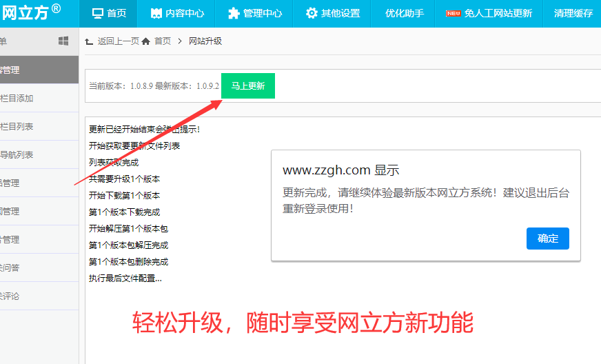Click log line 第1个版本包解压完成
Image resolution: width=601 pixels, height=364 pixels.
tap(129, 245)
